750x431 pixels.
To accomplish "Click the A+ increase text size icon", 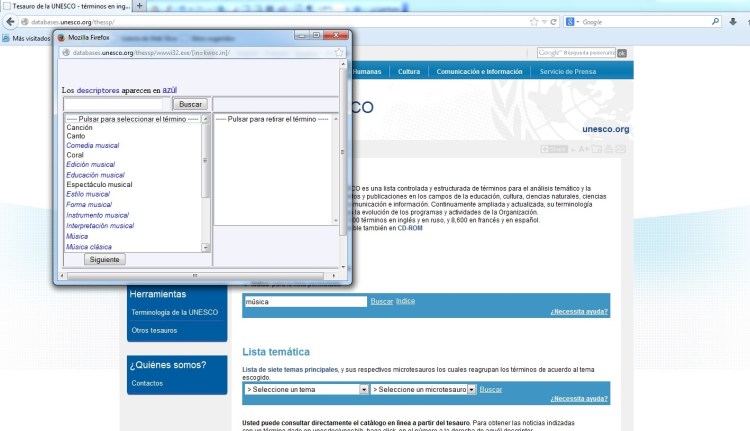I will coord(583,149).
